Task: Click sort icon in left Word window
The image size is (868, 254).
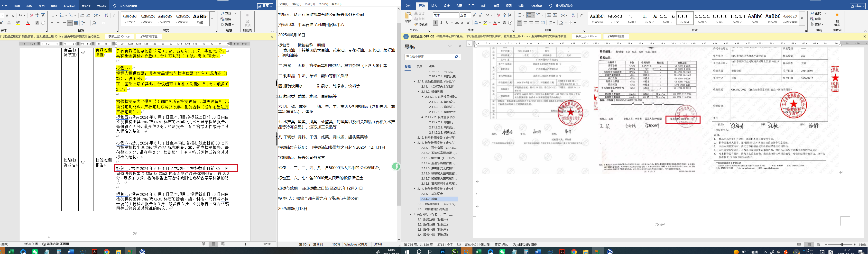Action: (x=106, y=15)
